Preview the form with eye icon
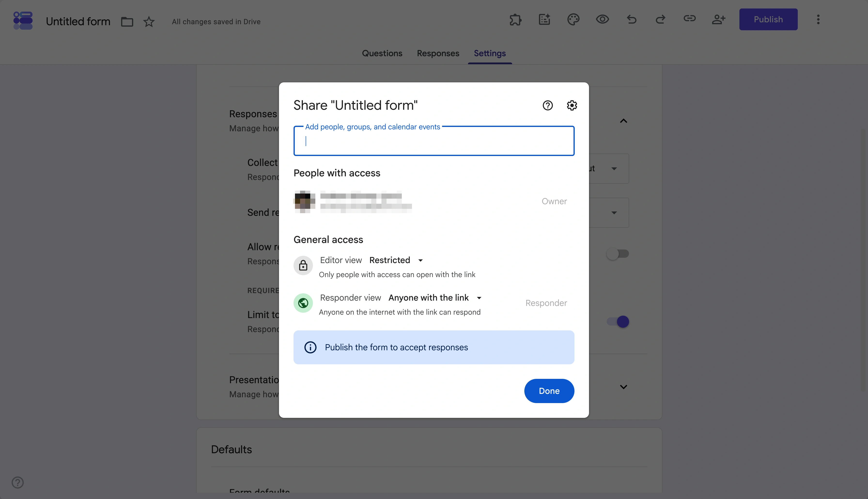Image resolution: width=868 pixels, height=499 pixels. pyautogui.click(x=603, y=20)
